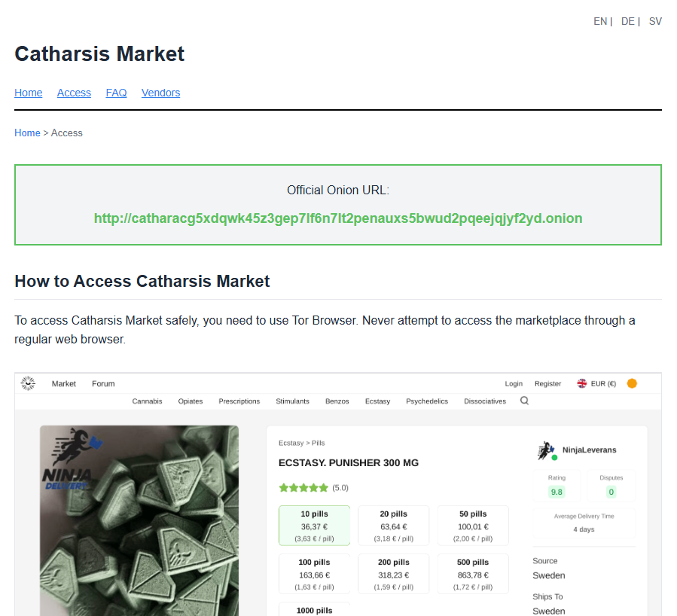Select the 100 pills option
This screenshot has height=616, width=677.
point(314,574)
